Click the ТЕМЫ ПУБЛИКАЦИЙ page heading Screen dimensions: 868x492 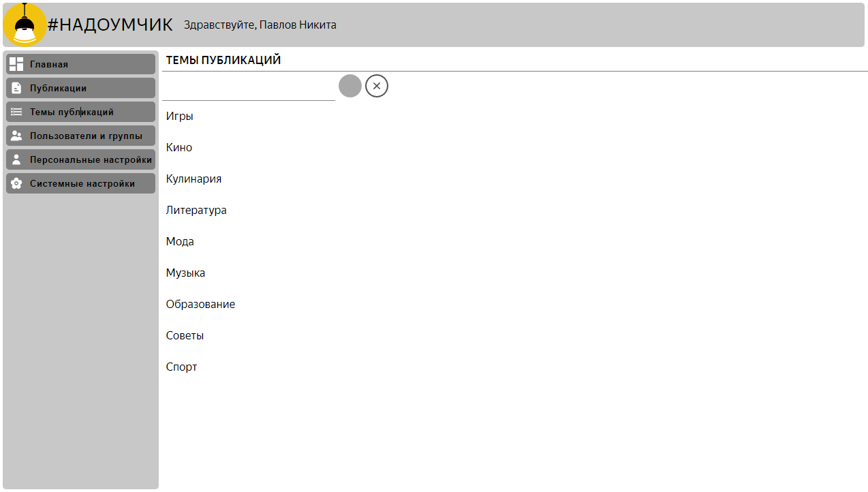pos(223,60)
